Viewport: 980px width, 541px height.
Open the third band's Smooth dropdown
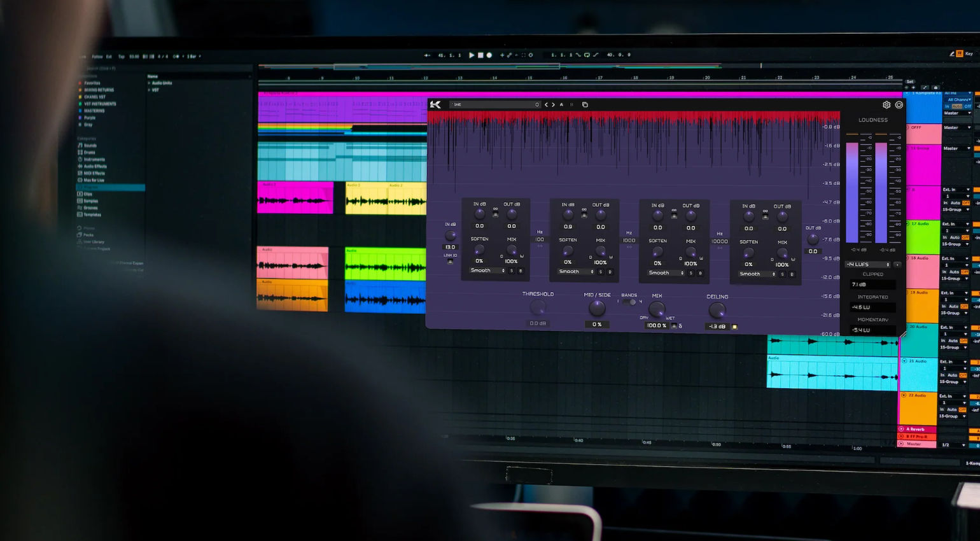coord(666,273)
